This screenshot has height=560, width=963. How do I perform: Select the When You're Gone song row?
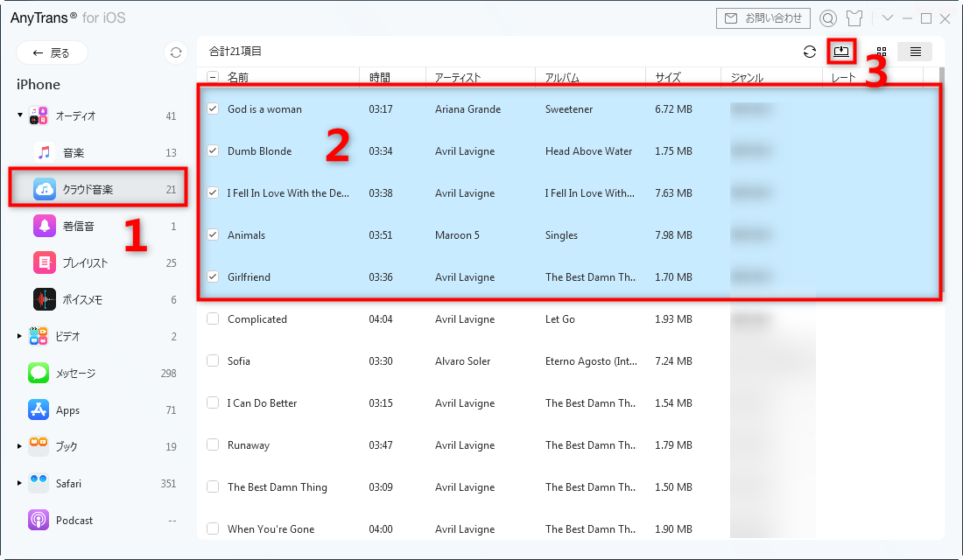pos(569,528)
